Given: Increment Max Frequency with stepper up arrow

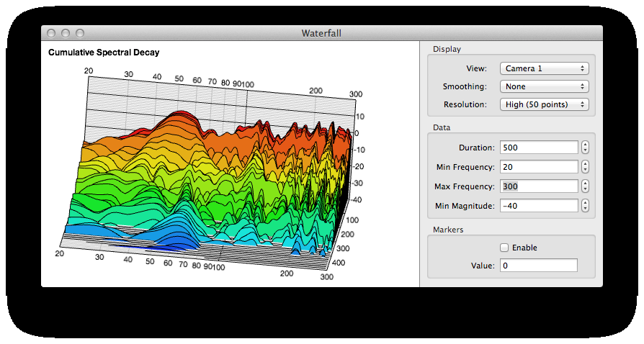Looking at the screenshot, I should tap(585, 184).
